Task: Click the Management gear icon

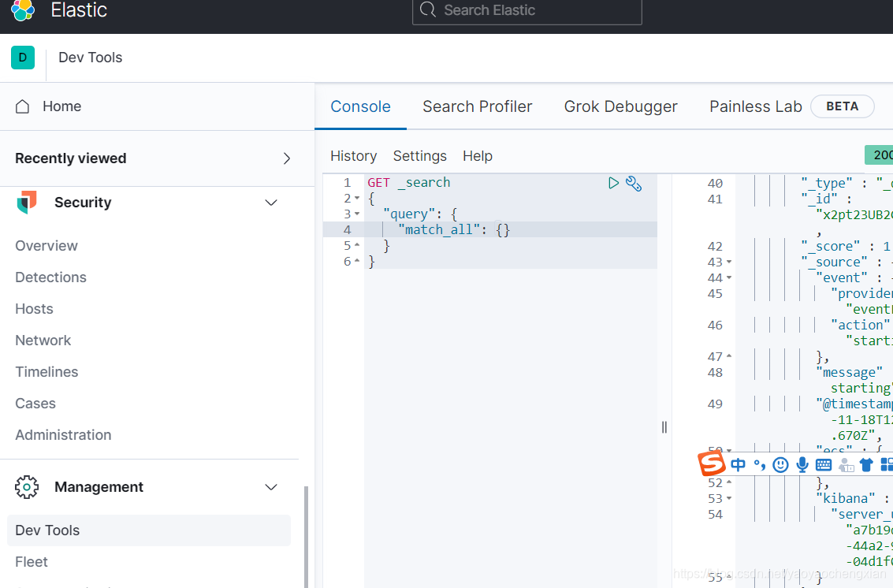Action: [27, 487]
